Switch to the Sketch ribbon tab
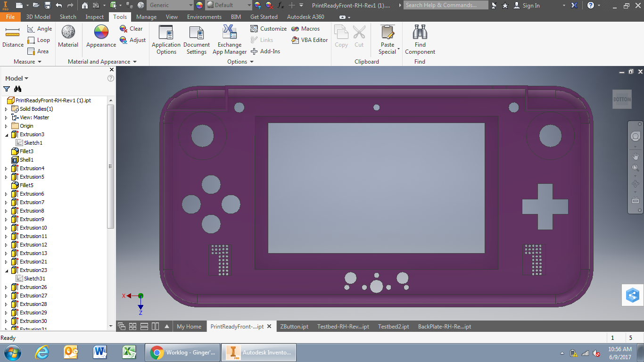Screen dimensions: 644x362 click(68, 17)
